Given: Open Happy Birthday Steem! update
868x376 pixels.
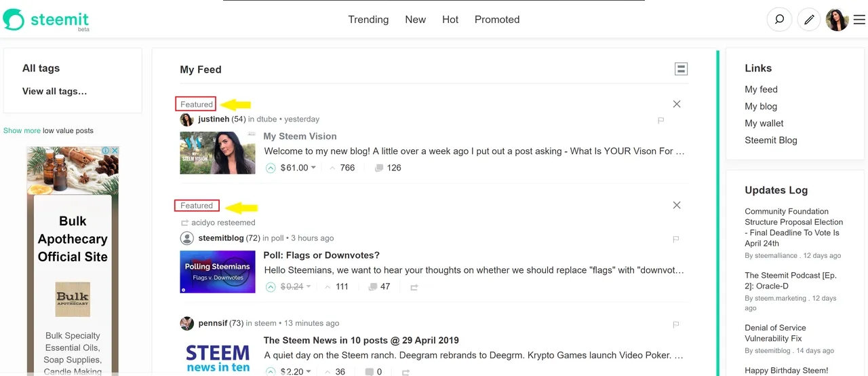Looking at the screenshot, I should pyautogui.click(x=786, y=371).
